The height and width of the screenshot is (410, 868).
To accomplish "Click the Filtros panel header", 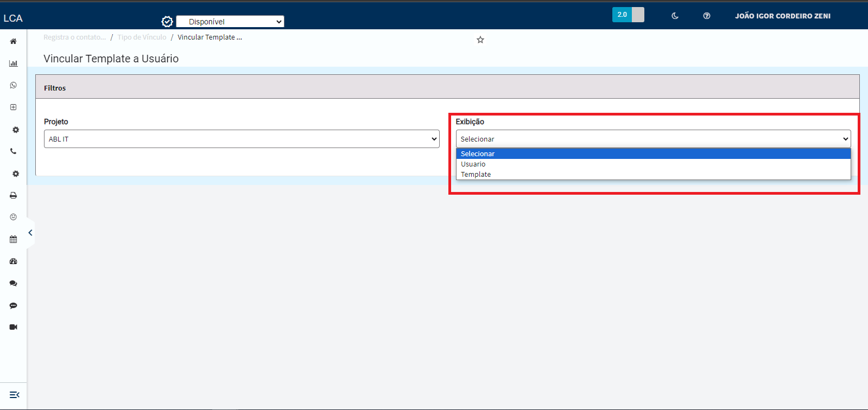I will [447, 87].
